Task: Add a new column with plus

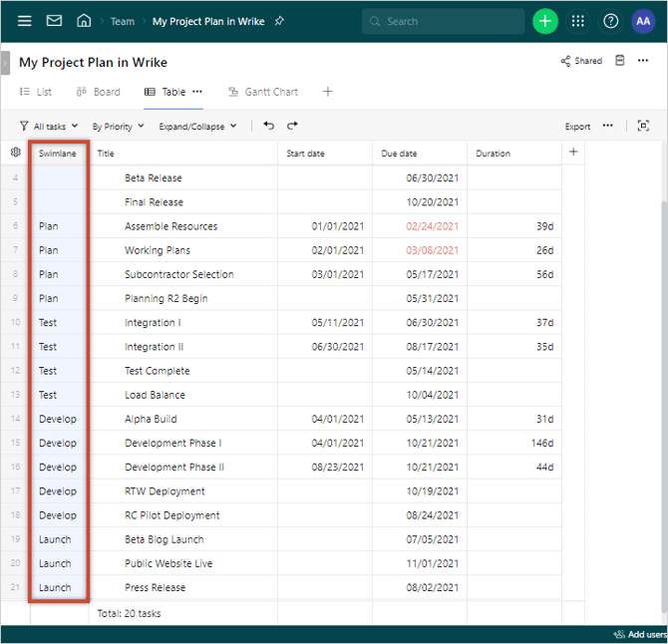Action: pos(573,153)
